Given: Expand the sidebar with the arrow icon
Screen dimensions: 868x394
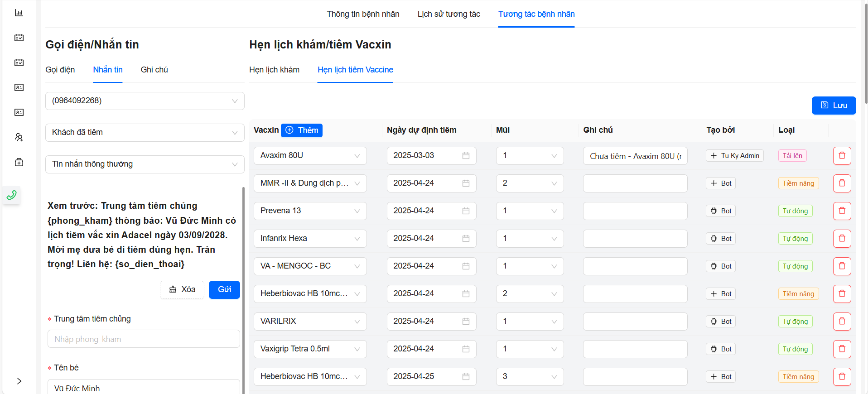Looking at the screenshot, I should pos(19,381).
